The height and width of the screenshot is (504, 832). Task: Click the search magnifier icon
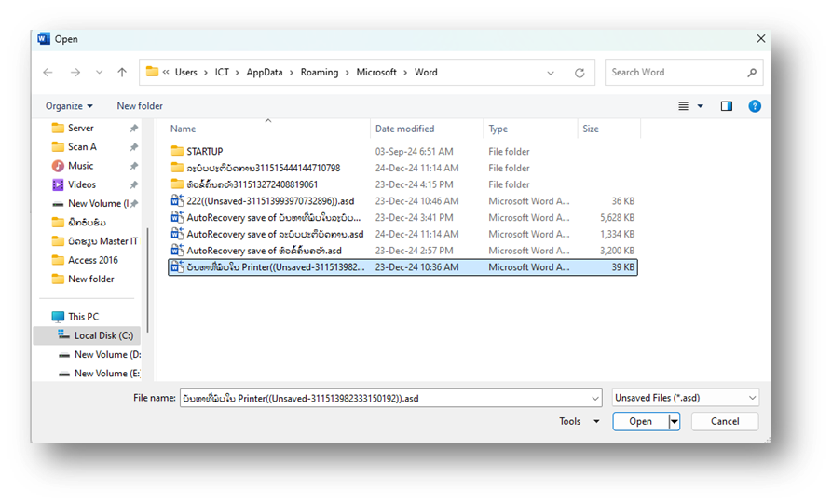(752, 73)
